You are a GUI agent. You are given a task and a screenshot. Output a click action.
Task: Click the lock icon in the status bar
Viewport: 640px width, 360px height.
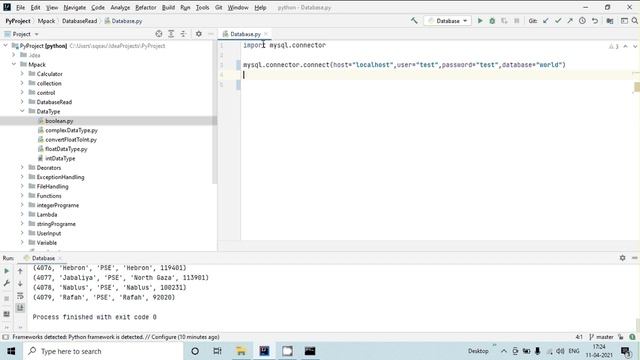(621, 337)
